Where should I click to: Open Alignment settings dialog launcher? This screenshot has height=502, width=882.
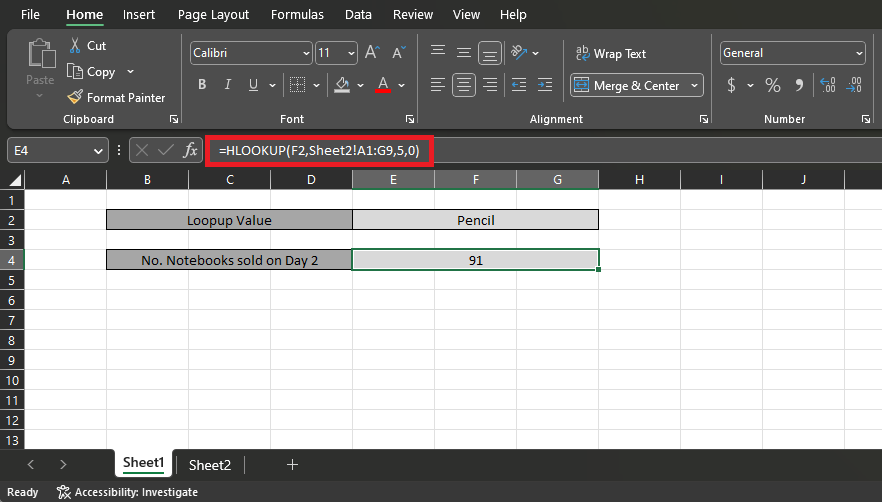(x=704, y=119)
